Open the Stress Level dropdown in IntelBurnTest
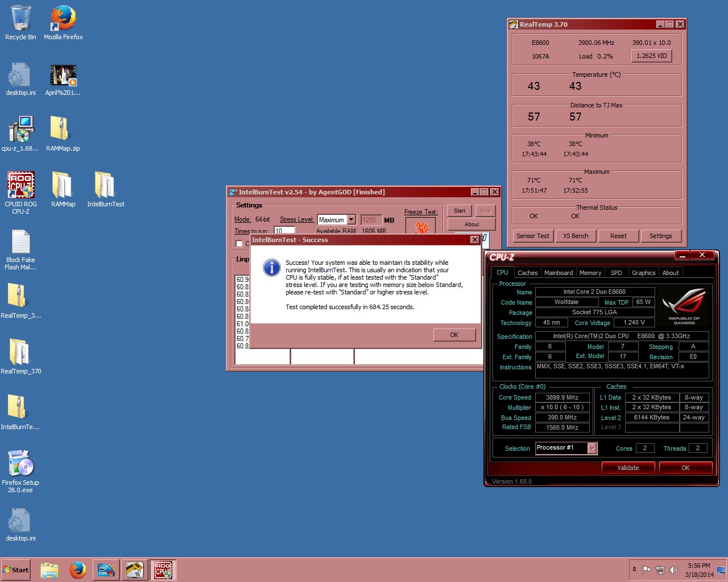This screenshot has height=582, width=728. 351,220
